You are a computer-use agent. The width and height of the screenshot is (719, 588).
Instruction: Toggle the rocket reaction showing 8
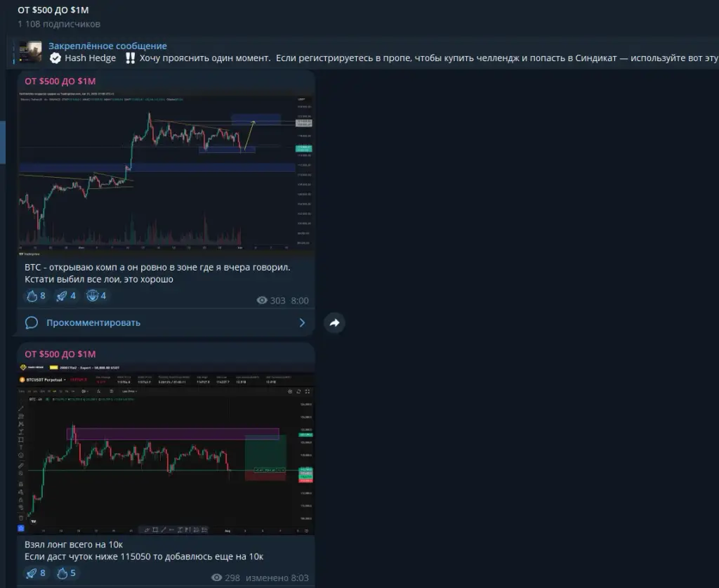(36, 573)
